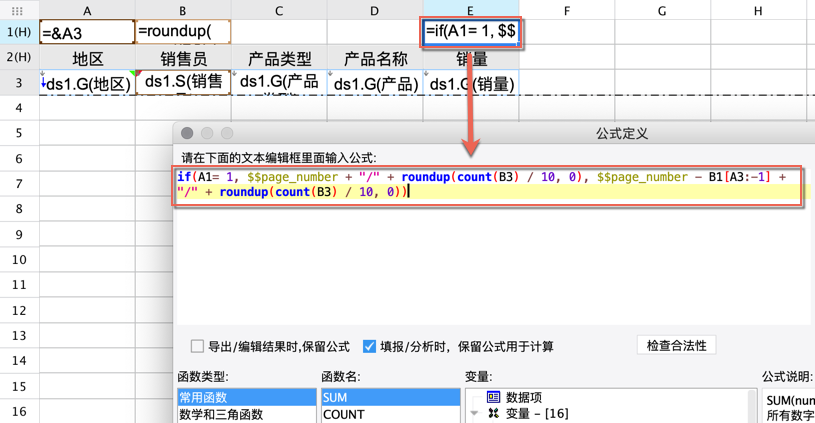Screen dimensions: 815x423
Task: Select 数据项 in variables tree
Action: (524, 398)
